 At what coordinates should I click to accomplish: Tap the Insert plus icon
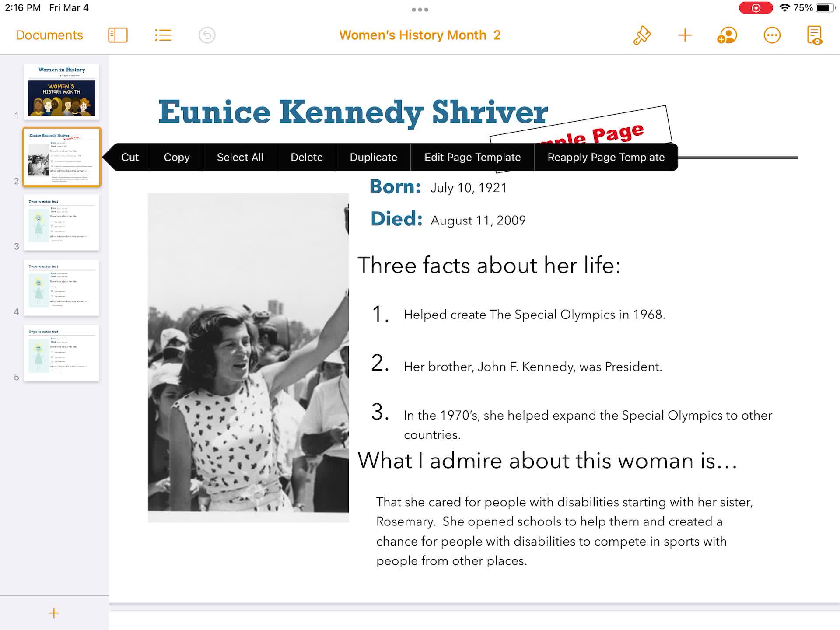[685, 35]
